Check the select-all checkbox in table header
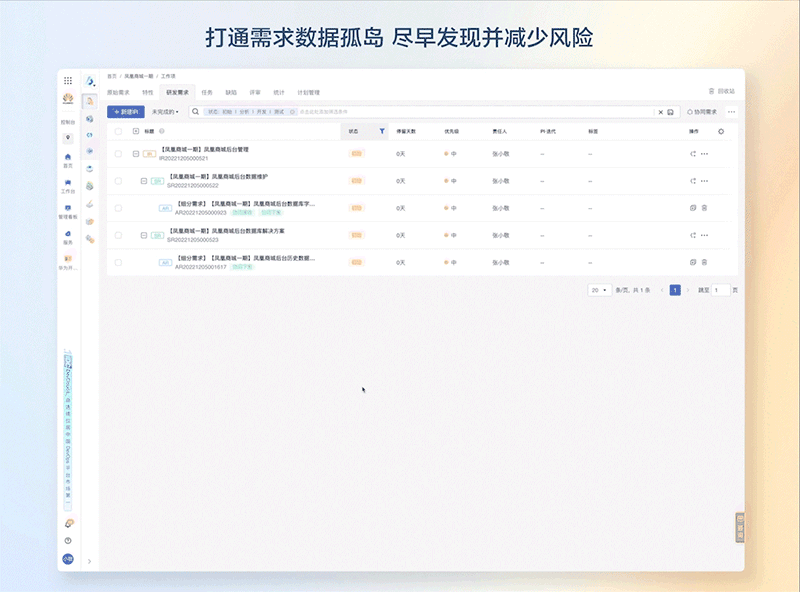This screenshot has width=800, height=592. click(x=119, y=130)
